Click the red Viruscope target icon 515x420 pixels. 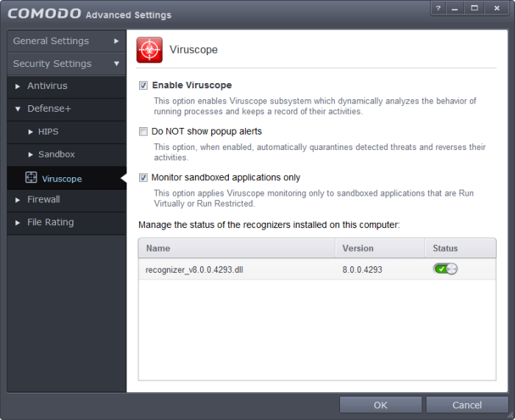[149, 50]
